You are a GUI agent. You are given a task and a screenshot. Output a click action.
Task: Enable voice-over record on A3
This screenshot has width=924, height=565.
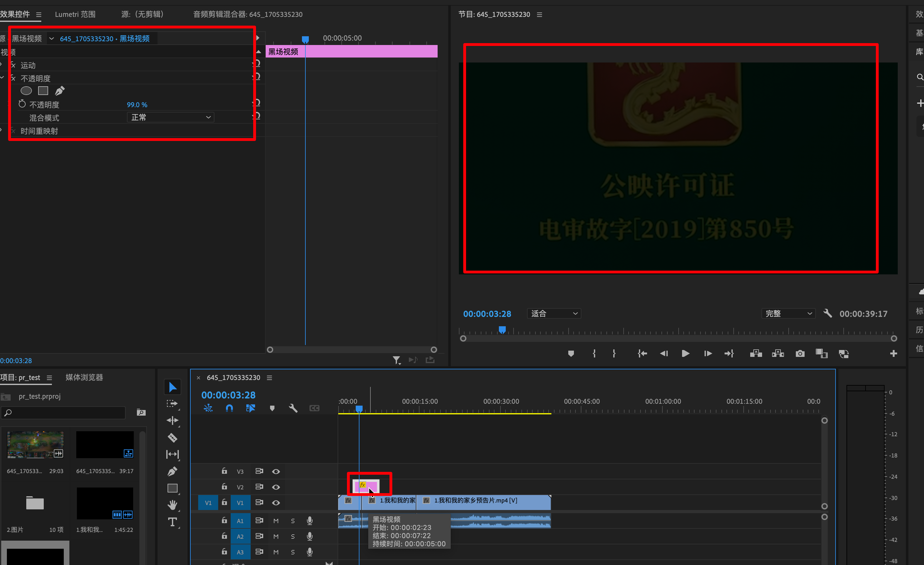[x=310, y=552]
